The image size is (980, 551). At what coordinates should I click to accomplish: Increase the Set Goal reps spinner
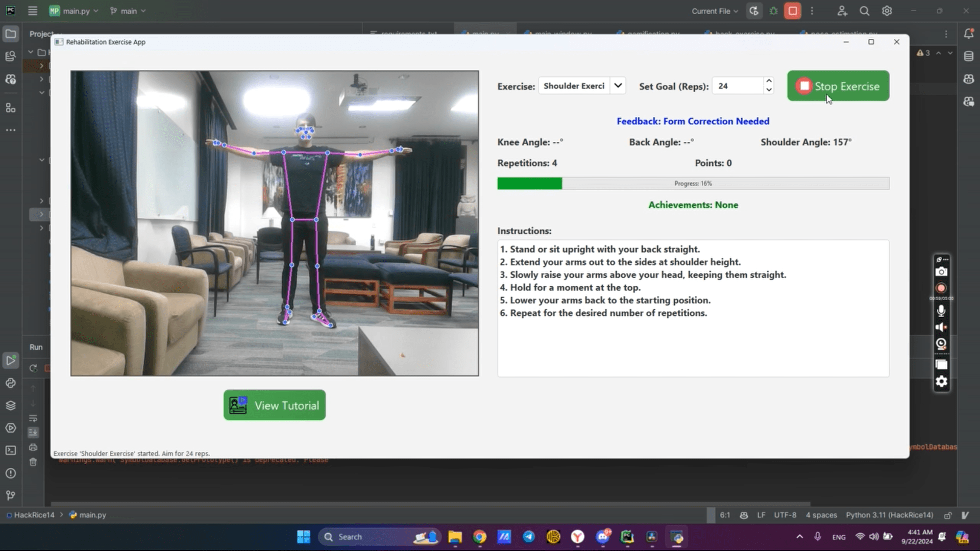coord(769,81)
